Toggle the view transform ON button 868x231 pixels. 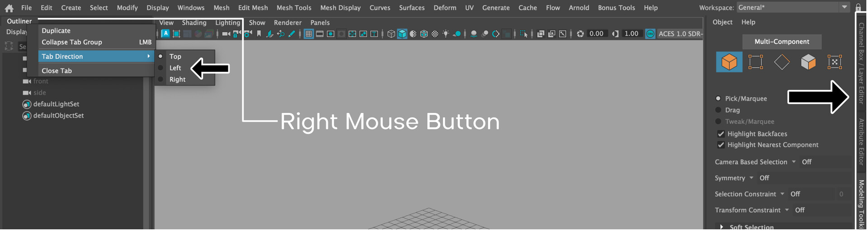click(x=650, y=34)
